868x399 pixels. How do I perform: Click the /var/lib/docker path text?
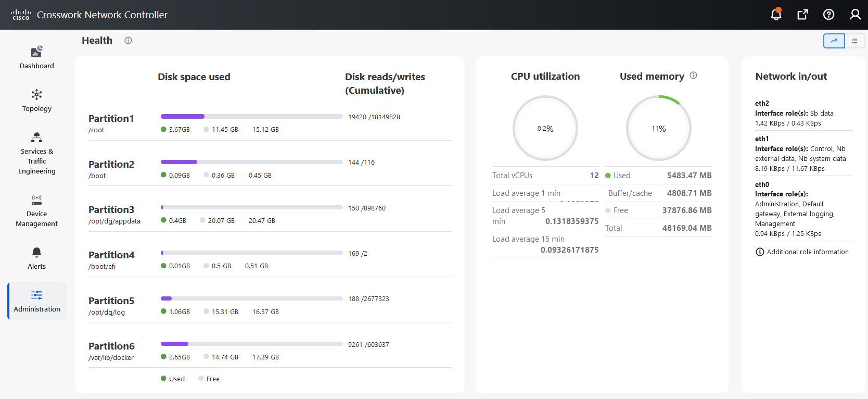(x=111, y=358)
